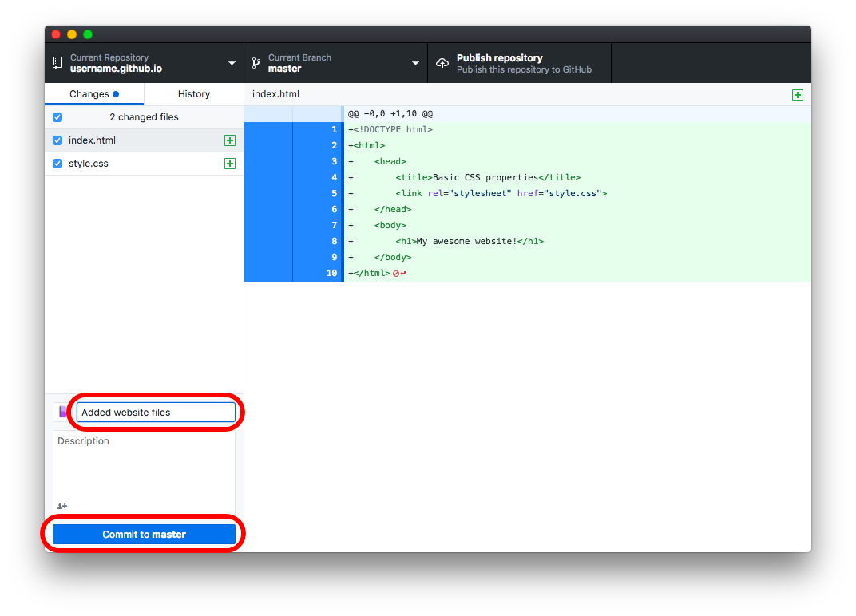Uncheck the style.css file checkbox
Viewport: 856px width, 616px height.
coord(57,163)
